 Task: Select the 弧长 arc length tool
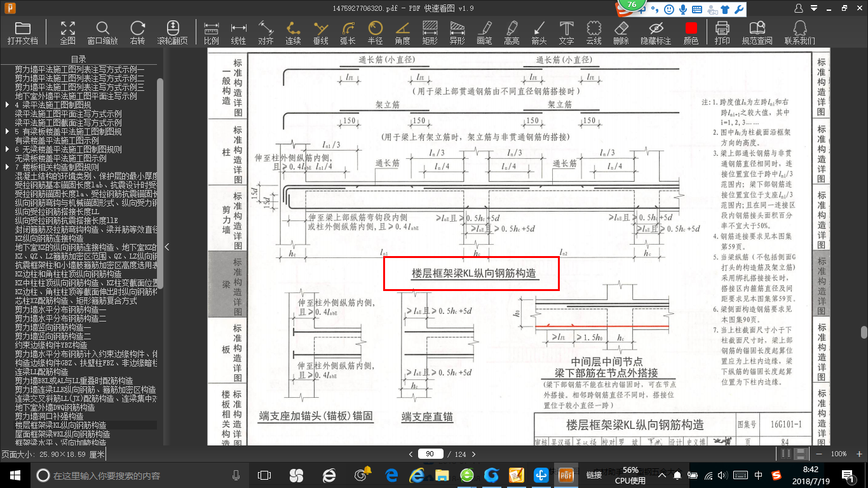pos(348,33)
